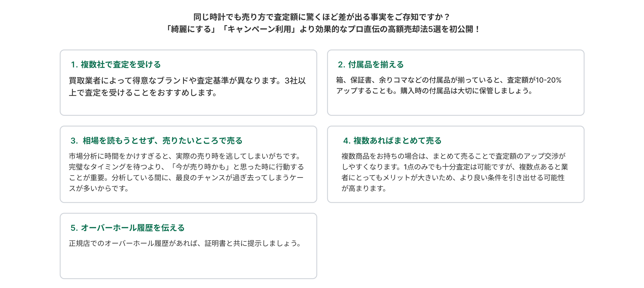The height and width of the screenshot is (288, 644).
Task: Click heading 3. 相場を読もうとせず、売りたいところで売る
Action: 156,141
